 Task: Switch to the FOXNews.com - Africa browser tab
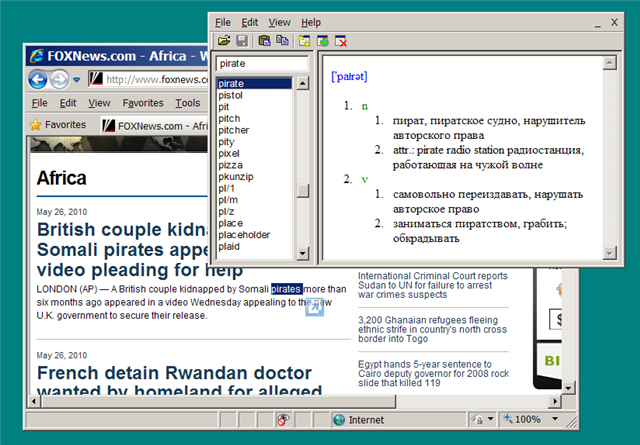[155, 126]
